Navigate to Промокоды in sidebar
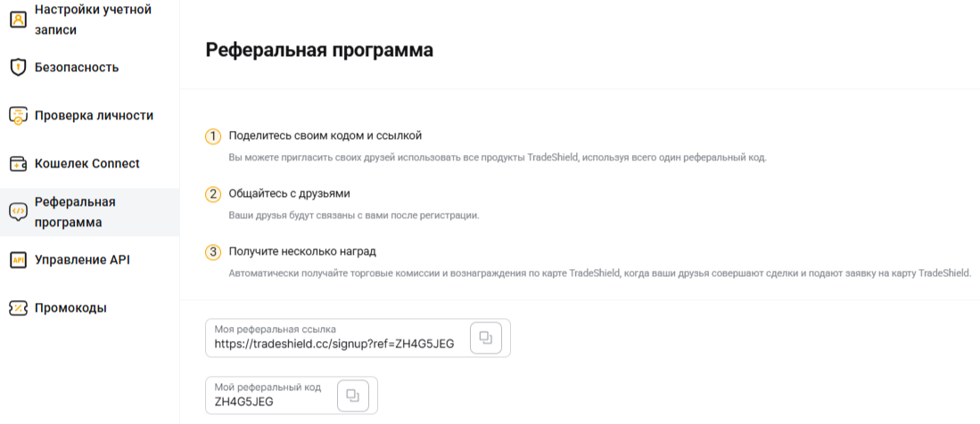 click(70, 308)
